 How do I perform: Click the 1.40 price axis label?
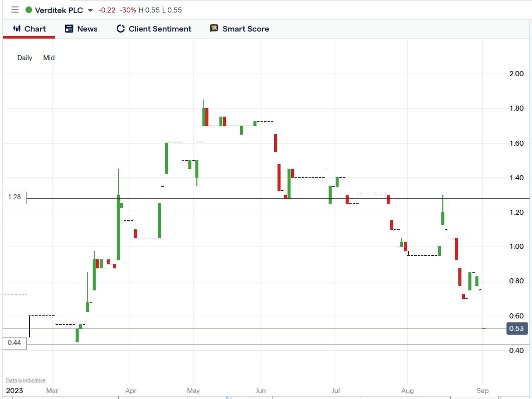point(516,178)
